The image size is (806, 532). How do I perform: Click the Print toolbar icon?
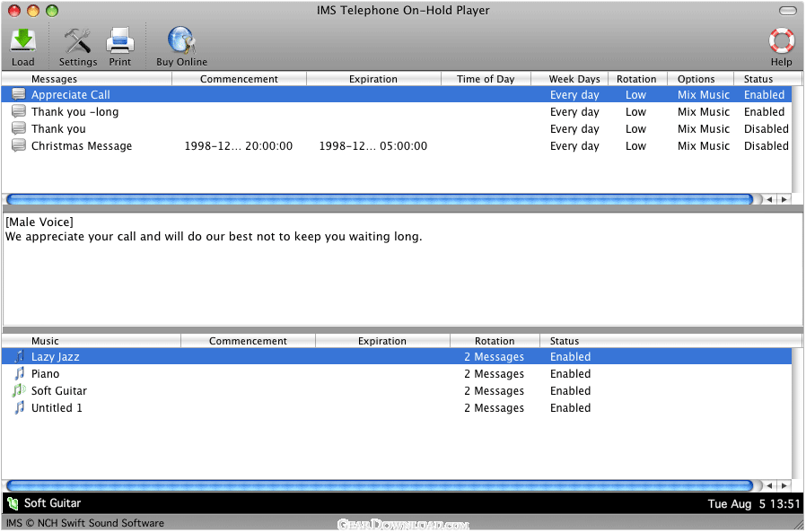tap(119, 41)
